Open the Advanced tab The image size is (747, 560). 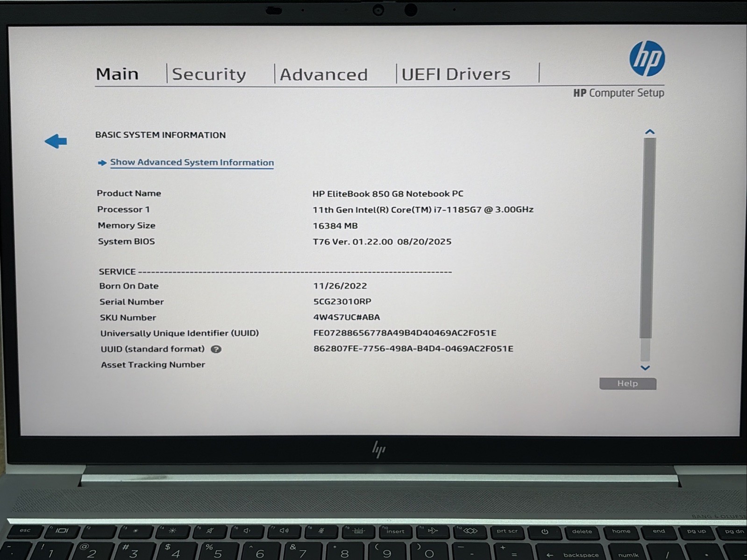click(x=324, y=75)
